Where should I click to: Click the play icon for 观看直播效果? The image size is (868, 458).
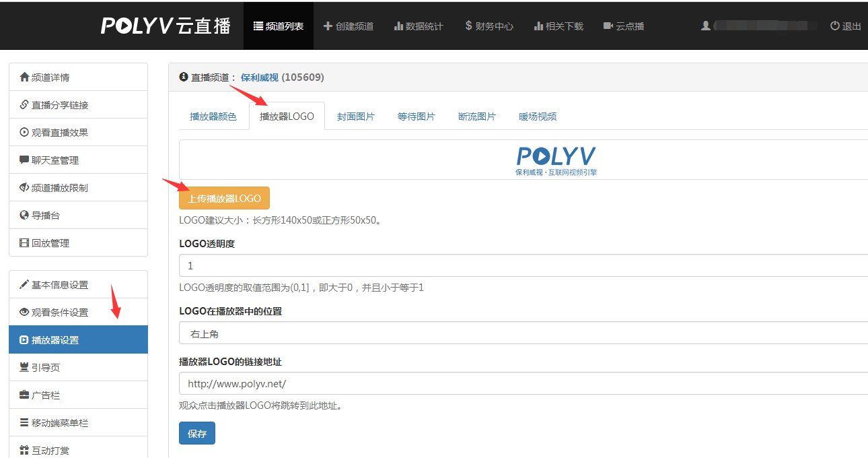[x=24, y=133]
